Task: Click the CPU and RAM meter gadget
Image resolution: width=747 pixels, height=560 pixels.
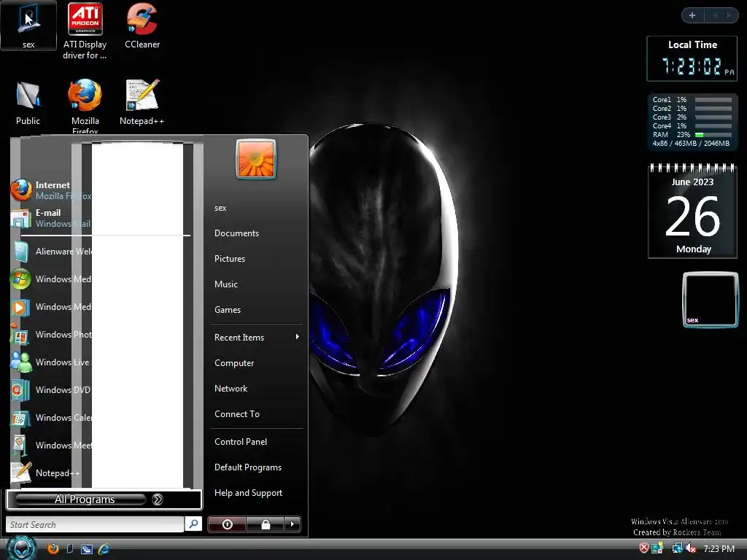Action: pyautogui.click(x=692, y=122)
